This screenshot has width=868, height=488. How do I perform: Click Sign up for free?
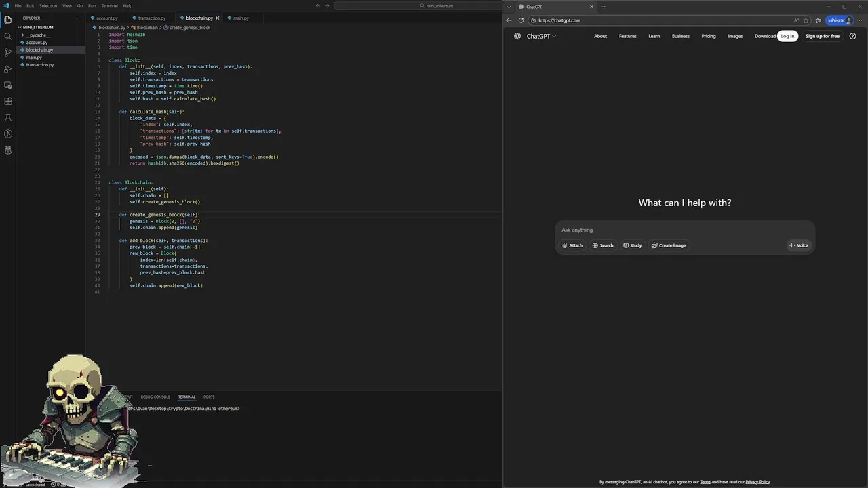coord(823,36)
